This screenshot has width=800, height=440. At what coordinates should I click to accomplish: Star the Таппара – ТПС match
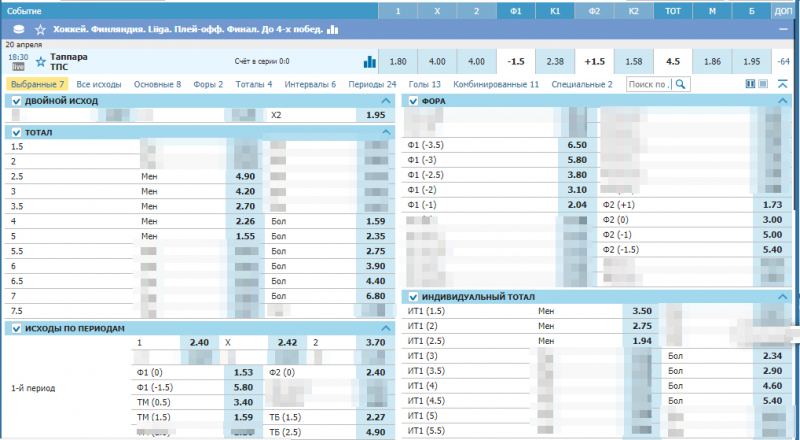pos(41,62)
